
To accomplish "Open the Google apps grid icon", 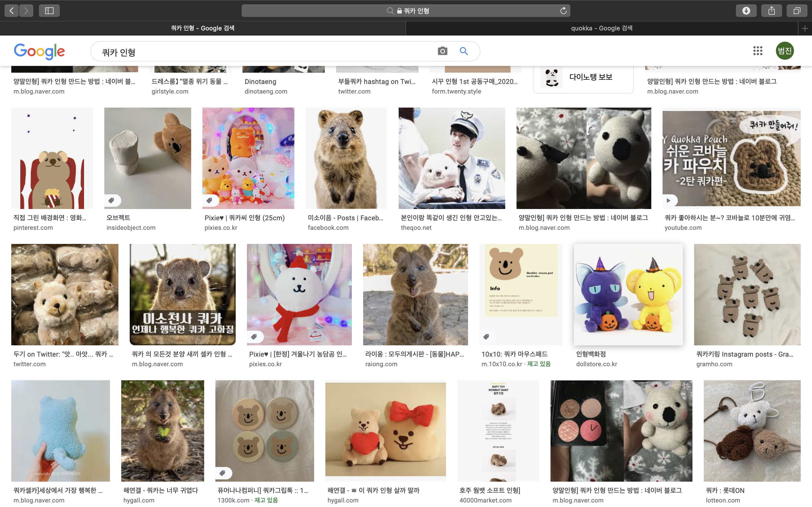I will (758, 51).
